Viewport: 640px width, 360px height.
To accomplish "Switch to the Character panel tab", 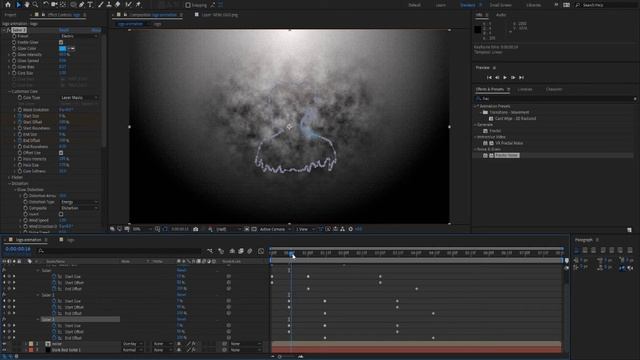I will pyautogui.click(x=554, y=89).
